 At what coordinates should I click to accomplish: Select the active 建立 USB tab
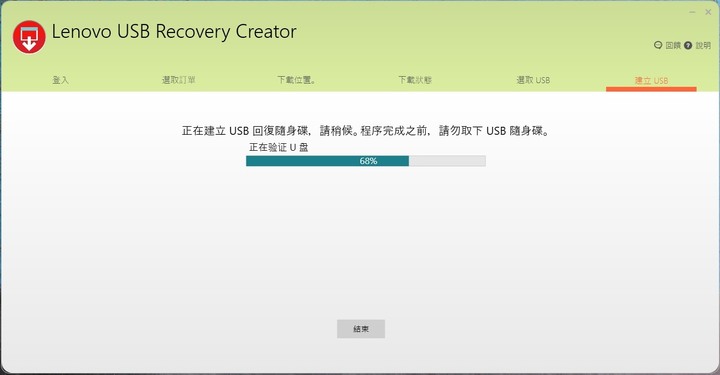[651, 81]
